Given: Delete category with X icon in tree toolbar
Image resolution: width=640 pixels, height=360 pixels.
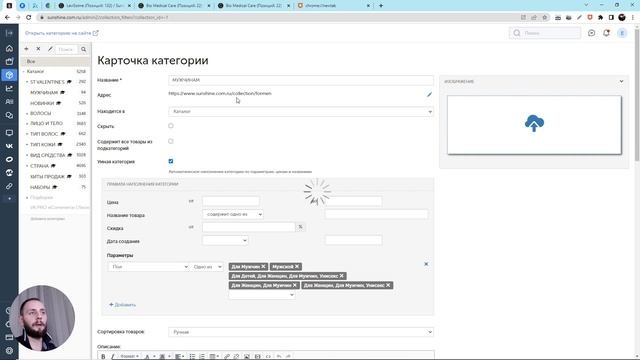Looking at the screenshot, I should pos(38,49).
